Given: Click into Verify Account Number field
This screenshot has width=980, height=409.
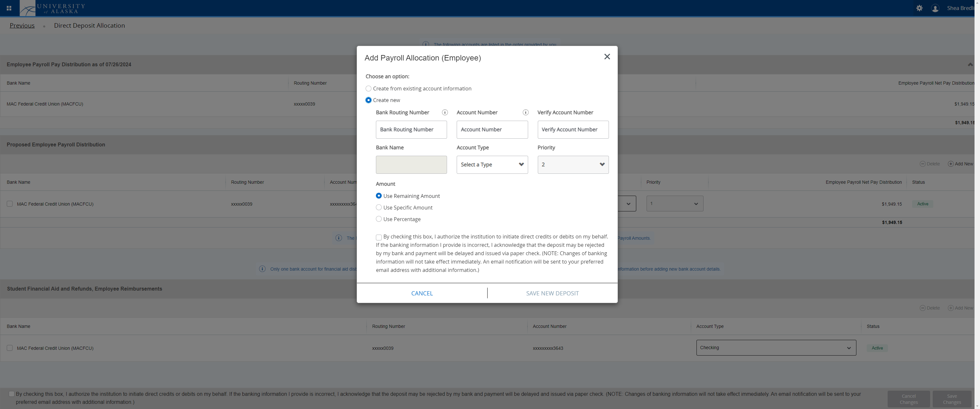Looking at the screenshot, I should click(x=573, y=130).
